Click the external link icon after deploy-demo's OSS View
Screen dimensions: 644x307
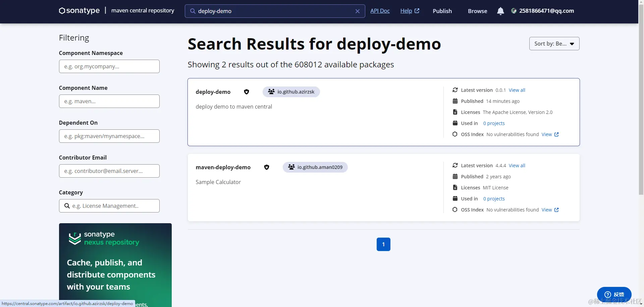(556, 134)
